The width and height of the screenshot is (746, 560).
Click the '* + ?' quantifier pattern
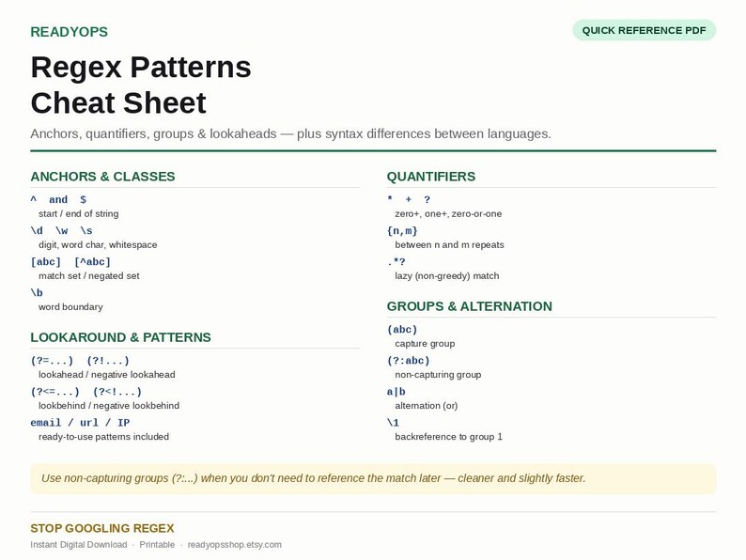[409, 200]
